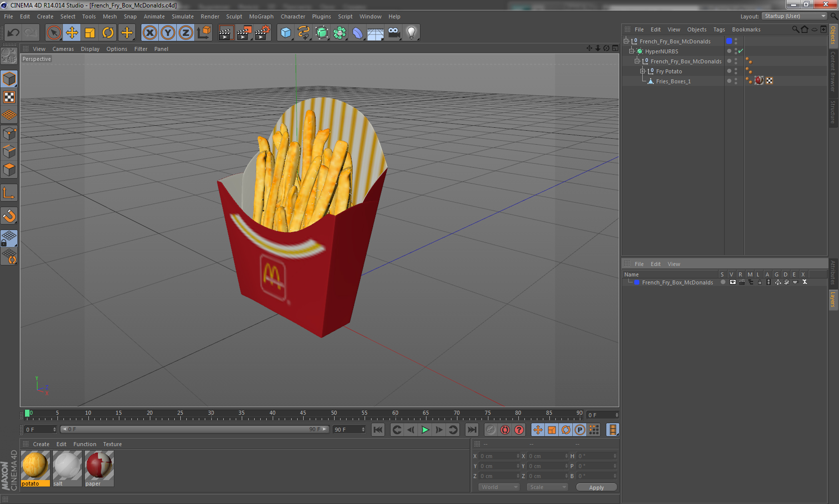Select Edges mode in left palette
Screen dimensions: 839x504
click(x=9, y=151)
